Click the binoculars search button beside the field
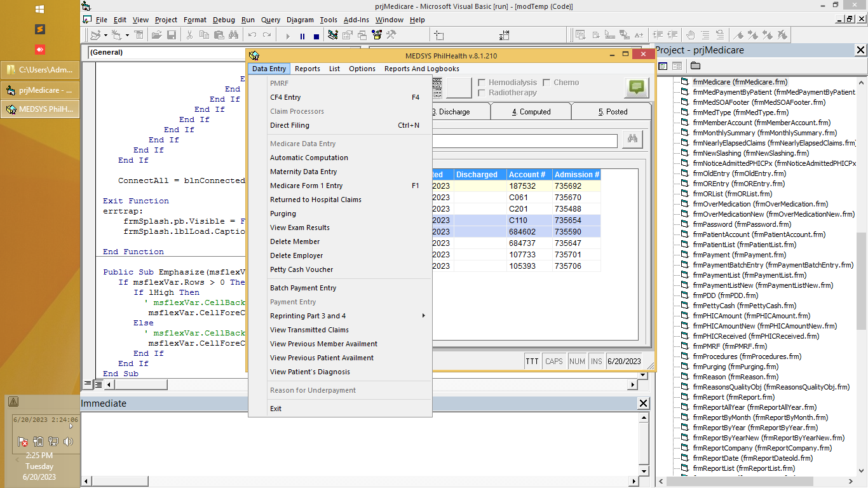The width and height of the screenshot is (868, 488). pyautogui.click(x=632, y=140)
